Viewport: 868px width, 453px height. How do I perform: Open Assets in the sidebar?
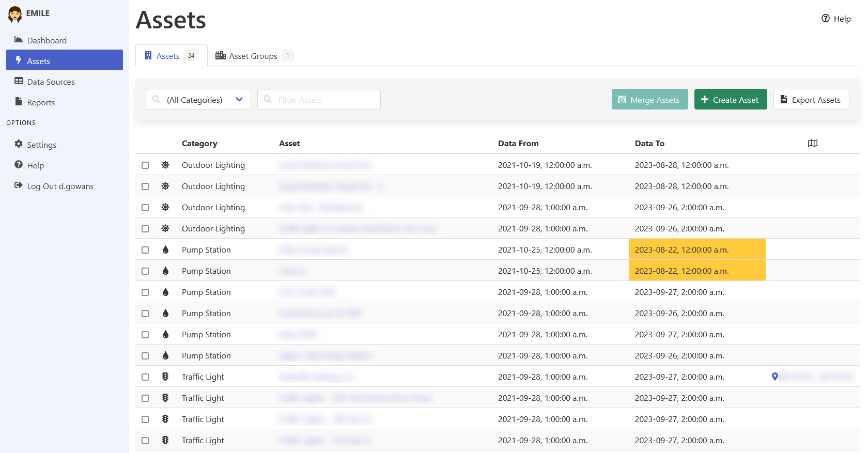(65, 60)
